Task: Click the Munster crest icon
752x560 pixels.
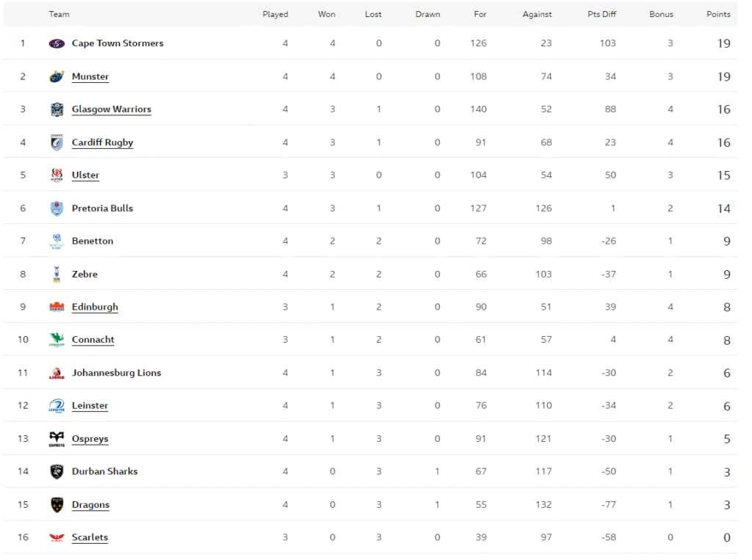Action: tap(57, 76)
